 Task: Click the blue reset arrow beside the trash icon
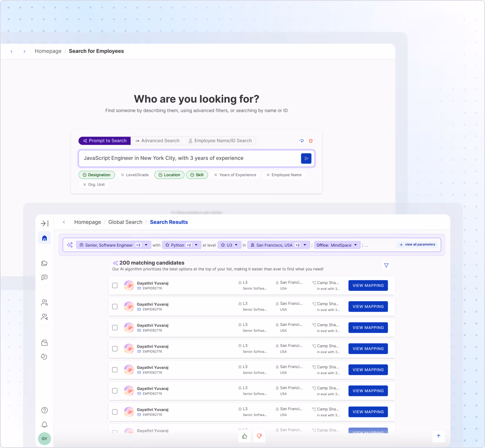tap(301, 141)
